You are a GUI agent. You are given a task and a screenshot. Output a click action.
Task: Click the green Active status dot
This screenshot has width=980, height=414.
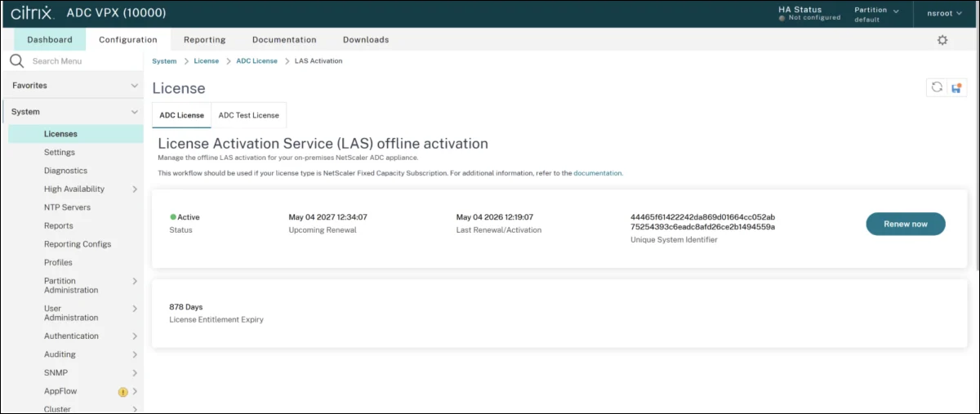173,217
